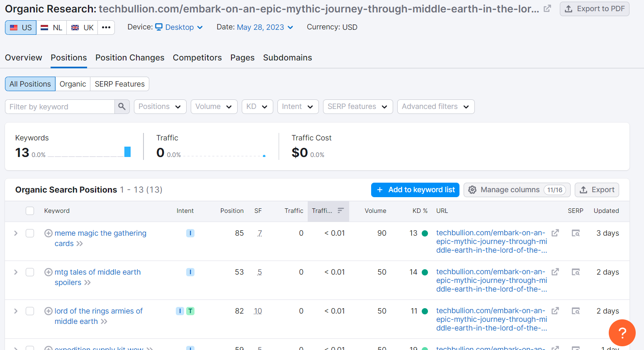Click double-arrow icon after 'mtg tales of middle earth spoilers'

click(87, 282)
